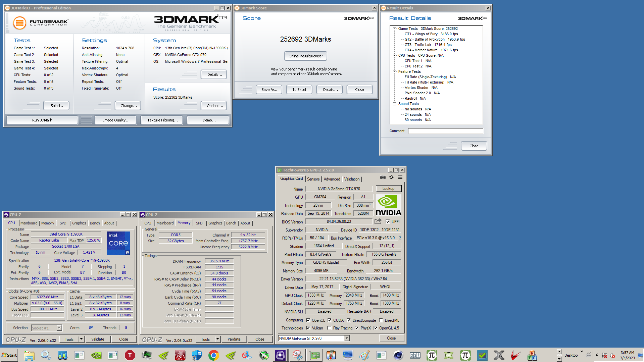Screen dimensions: 644x362
Task: Click Comment input field in Result Details
Action: click(x=445, y=131)
